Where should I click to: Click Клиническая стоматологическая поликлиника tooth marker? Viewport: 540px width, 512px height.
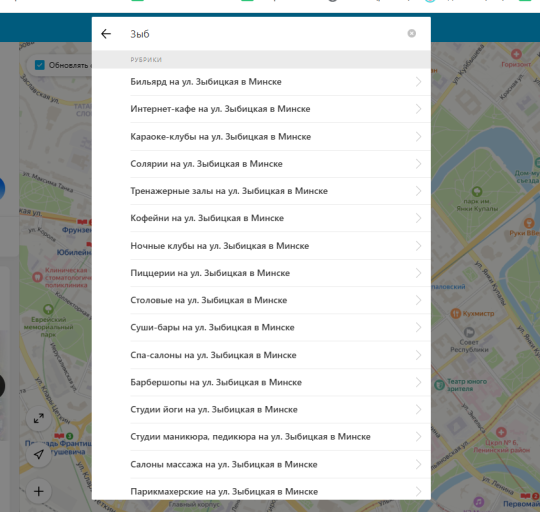tap(37, 277)
